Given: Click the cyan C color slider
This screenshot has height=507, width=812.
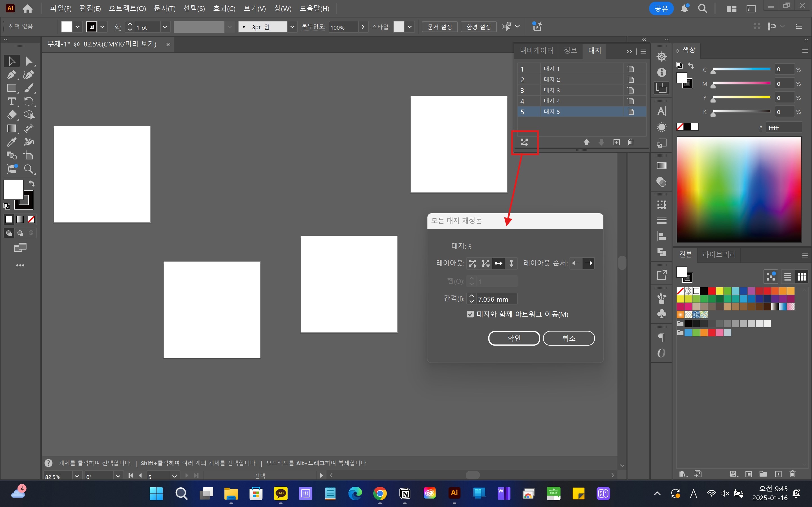Looking at the screenshot, I should [741, 69].
